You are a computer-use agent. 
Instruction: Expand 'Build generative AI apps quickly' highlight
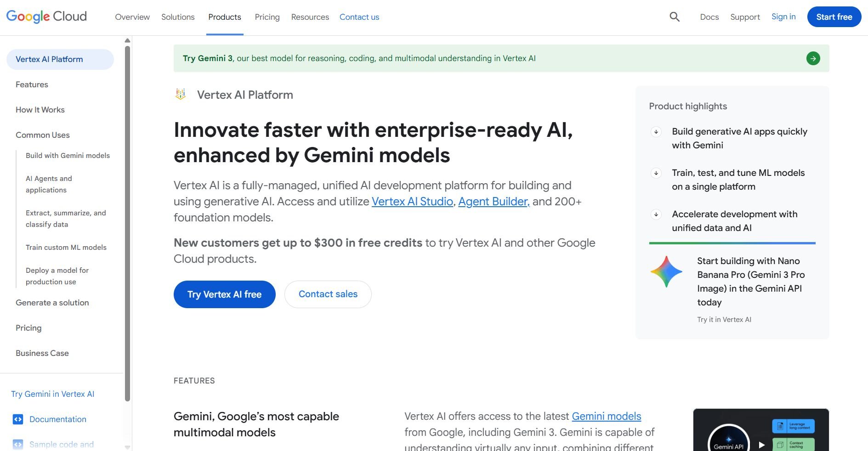(x=656, y=132)
